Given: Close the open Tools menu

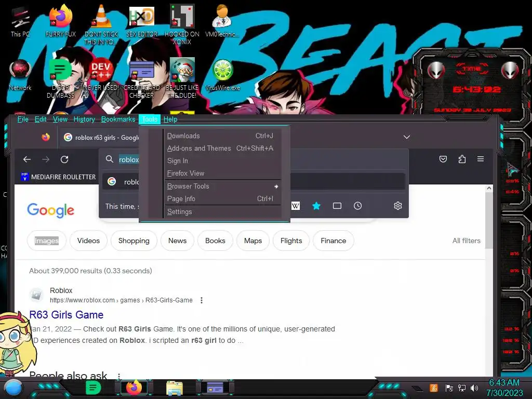Looking at the screenshot, I should click(150, 119).
